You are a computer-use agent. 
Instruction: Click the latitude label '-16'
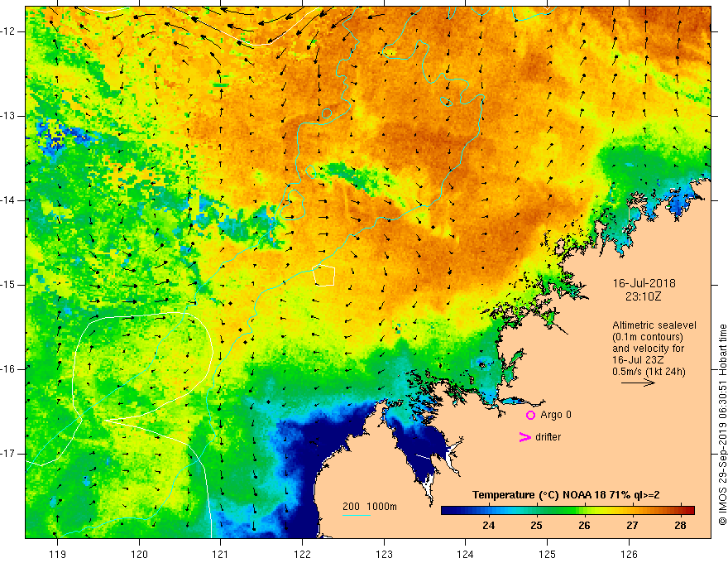(x=8, y=369)
